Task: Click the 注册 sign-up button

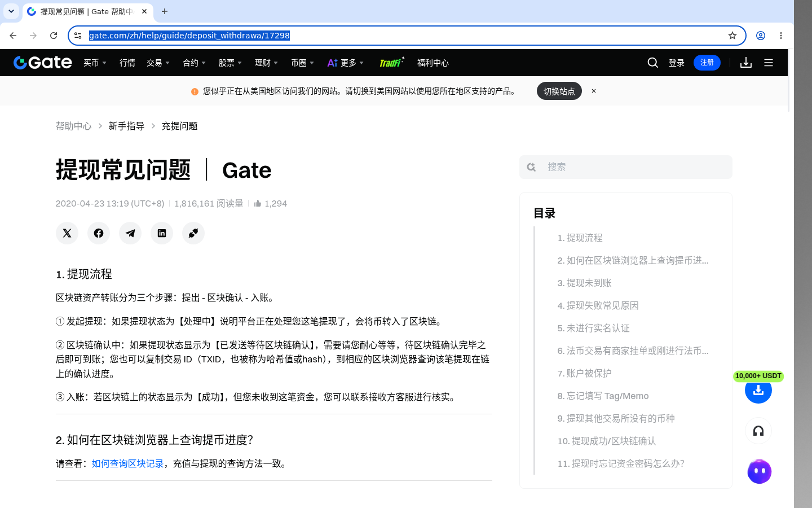Action: click(707, 63)
